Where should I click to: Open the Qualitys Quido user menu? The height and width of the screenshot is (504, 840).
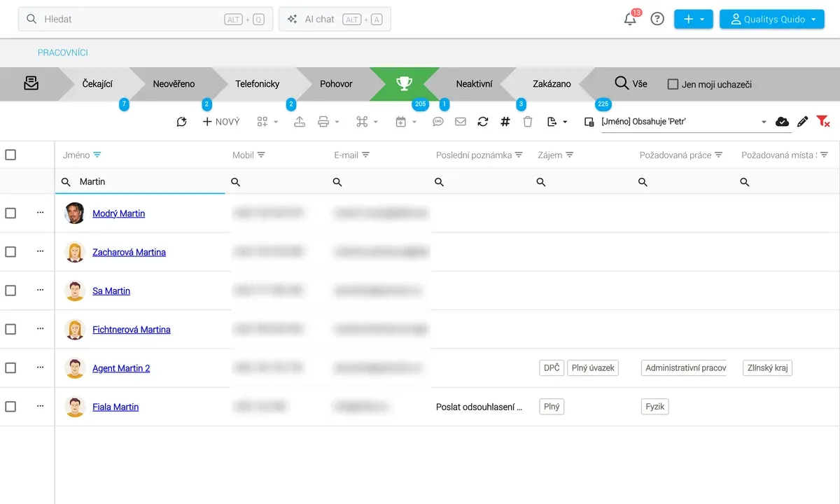(x=772, y=20)
